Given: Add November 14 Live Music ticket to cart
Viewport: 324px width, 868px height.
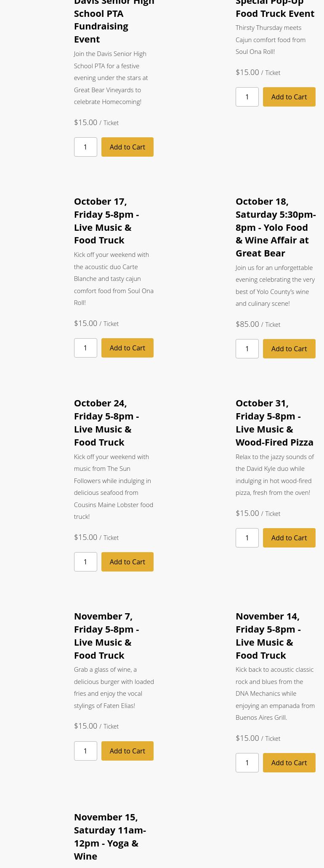Looking at the screenshot, I should (x=289, y=763).
